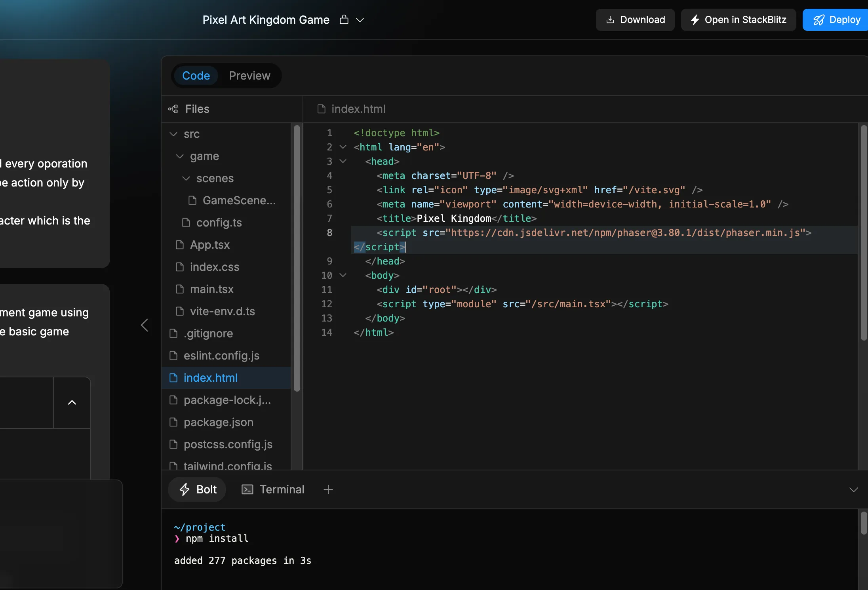Click the Download button
The height and width of the screenshot is (590, 868).
(635, 20)
